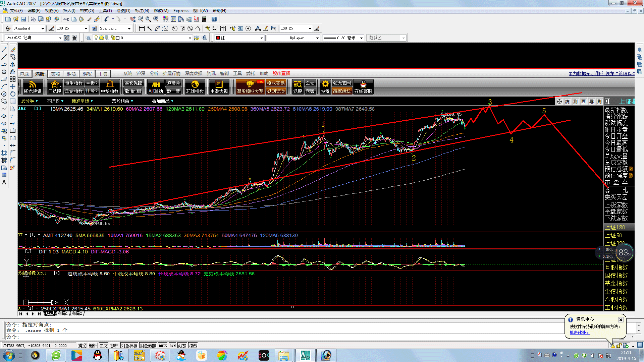Click the Save drawing icon

pyautogui.click(x=23, y=19)
